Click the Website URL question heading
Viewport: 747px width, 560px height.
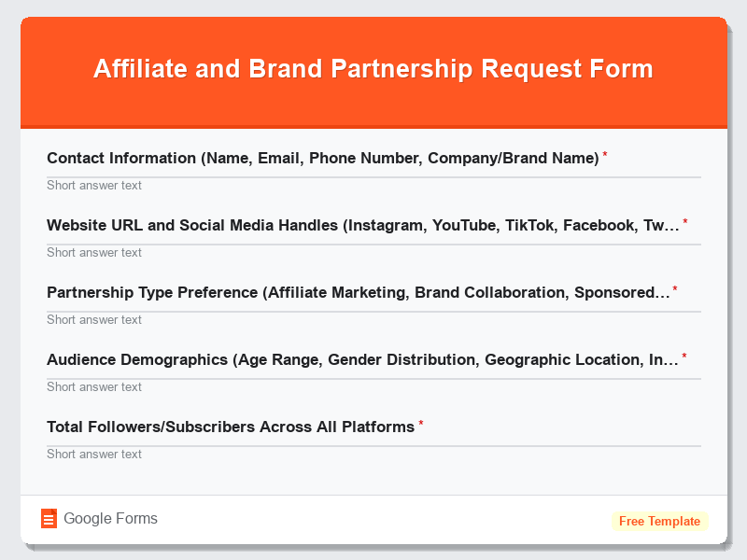pos(364,224)
